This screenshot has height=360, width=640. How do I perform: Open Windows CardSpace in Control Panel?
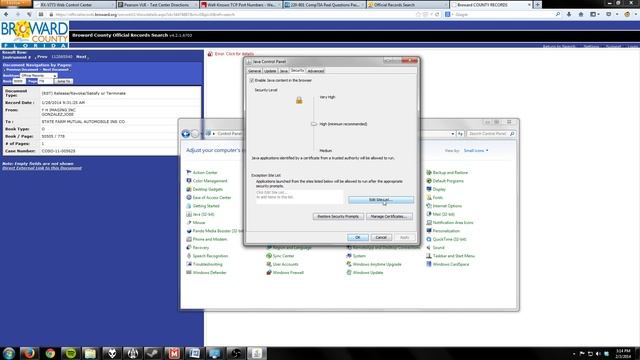448,264
